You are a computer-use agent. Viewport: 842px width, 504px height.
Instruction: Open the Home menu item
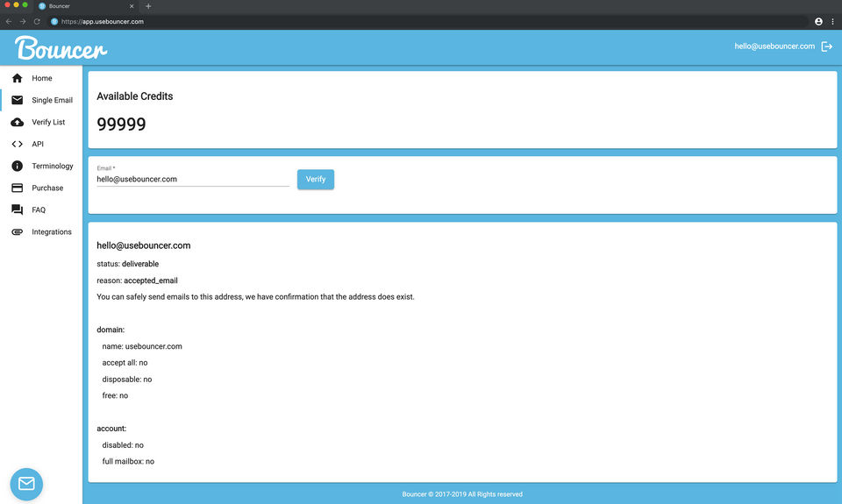(41, 78)
